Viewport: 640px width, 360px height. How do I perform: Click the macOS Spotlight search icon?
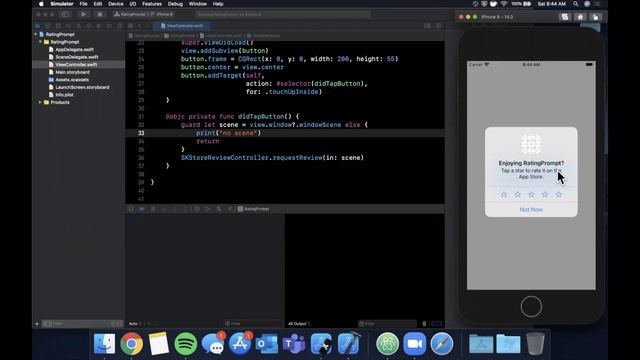tap(576, 4)
